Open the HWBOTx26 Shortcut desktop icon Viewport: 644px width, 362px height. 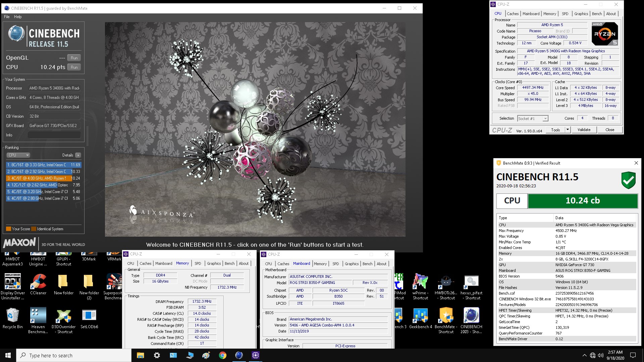point(446,286)
